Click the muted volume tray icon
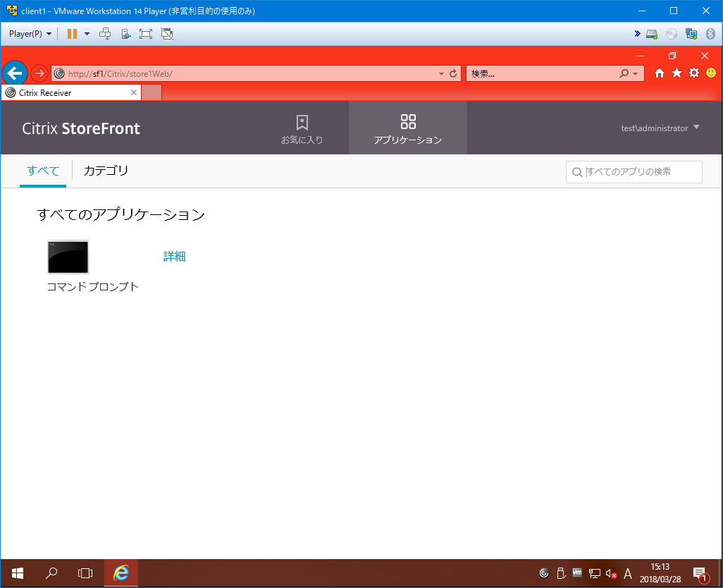This screenshot has height=588, width=723. (611, 573)
